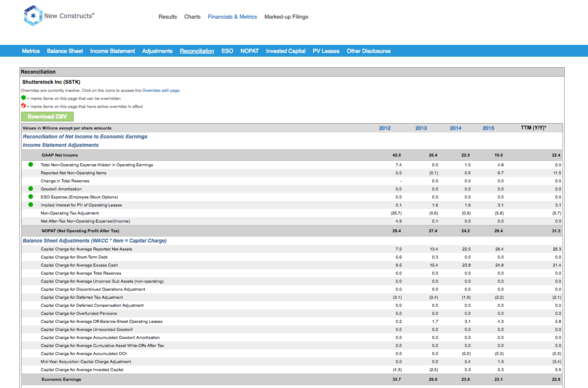Click the 2014 column header link
The width and height of the screenshot is (588, 388).
pyautogui.click(x=456, y=128)
